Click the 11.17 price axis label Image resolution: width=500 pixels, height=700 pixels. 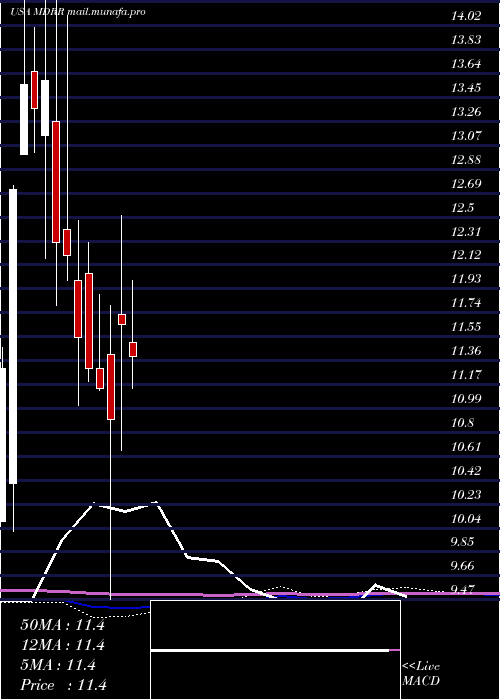pos(466,375)
